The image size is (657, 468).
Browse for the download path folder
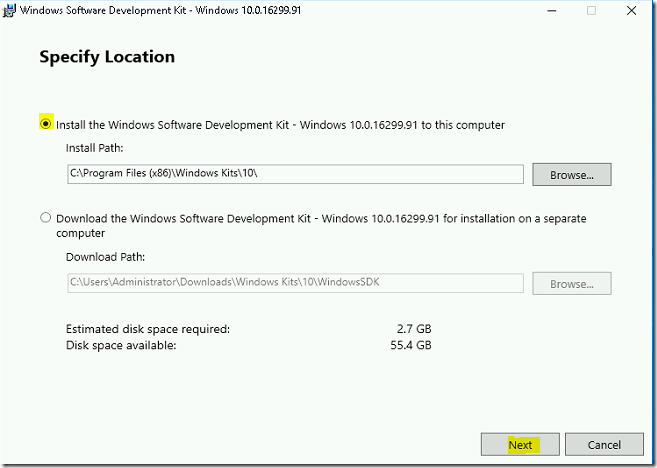coord(572,284)
